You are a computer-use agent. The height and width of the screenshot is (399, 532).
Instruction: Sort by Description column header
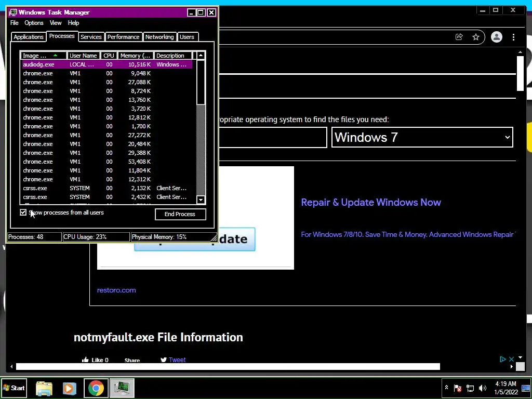click(x=173, y=56)
